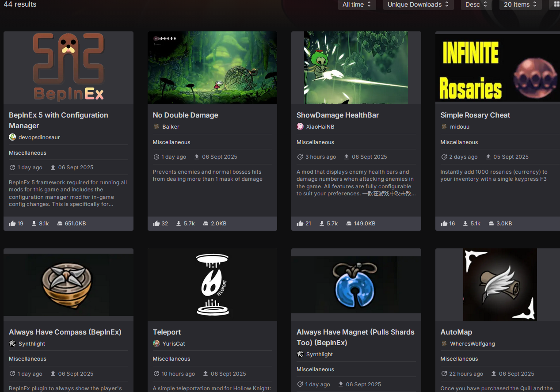Click endorse thumbs-up on BepInEx card

click(12, 224)
